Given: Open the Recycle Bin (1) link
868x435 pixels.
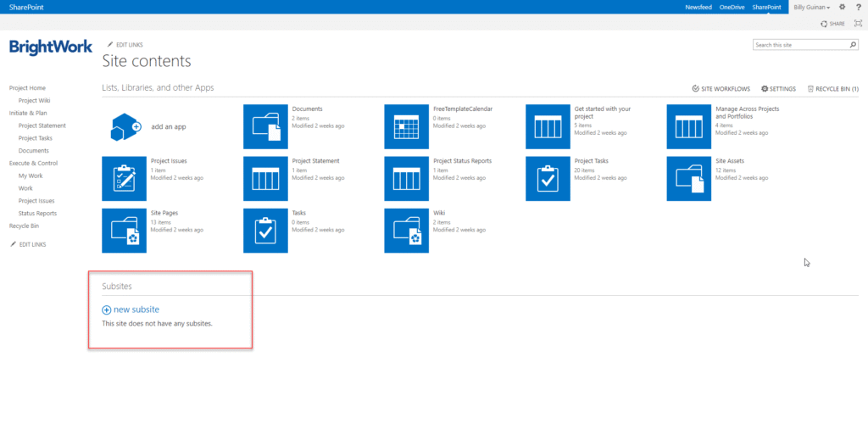Looking at the screenshot, I should [x=832, y=88].
